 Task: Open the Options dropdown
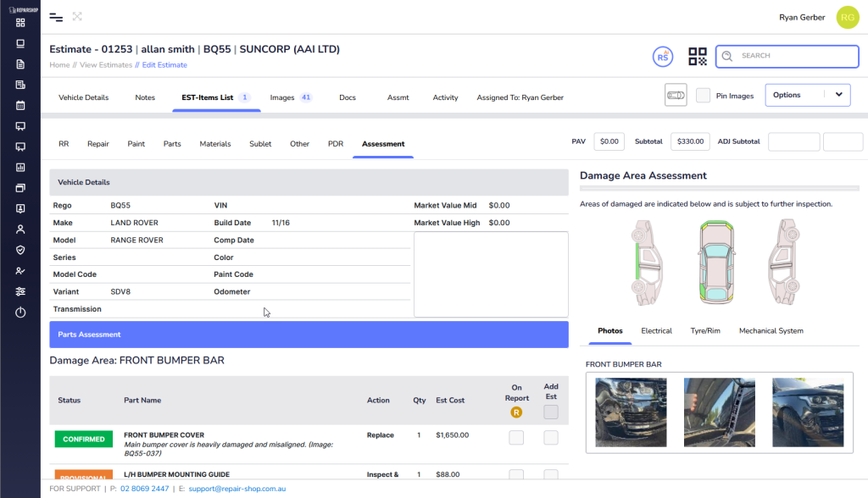[x=808, y=95]
